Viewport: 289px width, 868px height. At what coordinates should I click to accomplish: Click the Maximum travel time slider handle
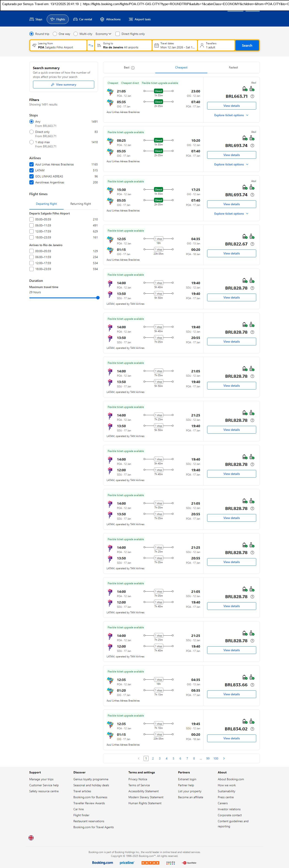(98, 297)
